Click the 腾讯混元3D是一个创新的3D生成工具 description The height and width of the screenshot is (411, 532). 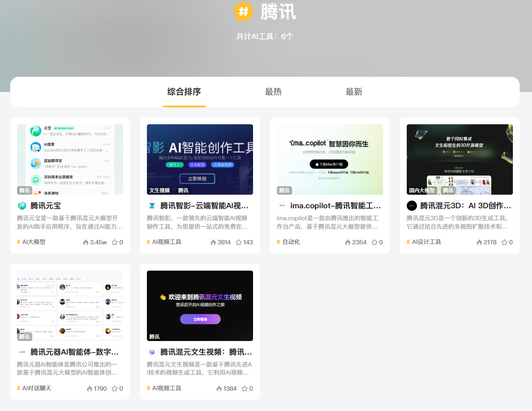[x=458, y=222]
